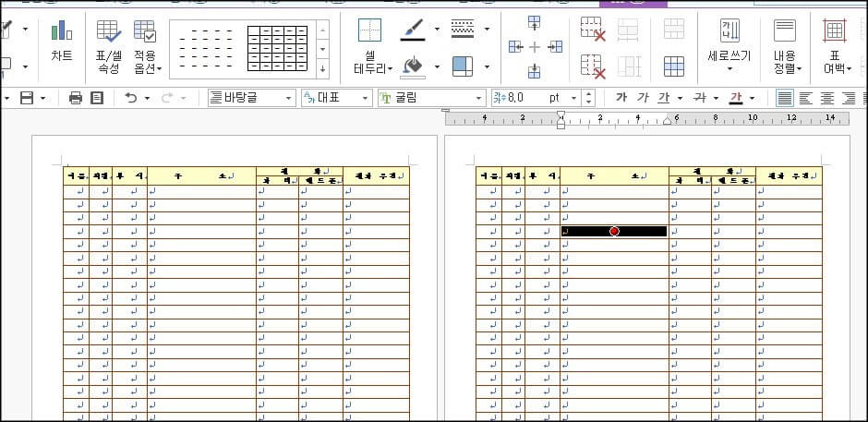This screenshot has height=422, width=868.
Task: Apply font color 가 with underline bar
Action: coord(736,98)
